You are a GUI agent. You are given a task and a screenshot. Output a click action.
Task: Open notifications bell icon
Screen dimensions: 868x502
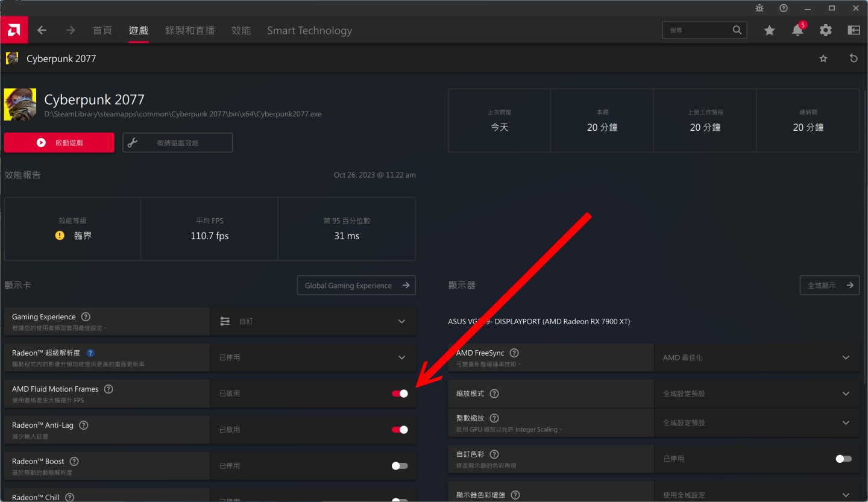[x=797, y=30]
